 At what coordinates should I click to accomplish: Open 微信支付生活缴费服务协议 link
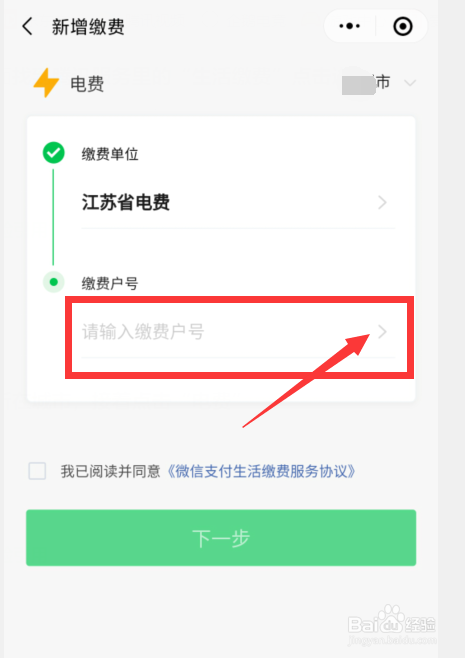click(261, 471)
